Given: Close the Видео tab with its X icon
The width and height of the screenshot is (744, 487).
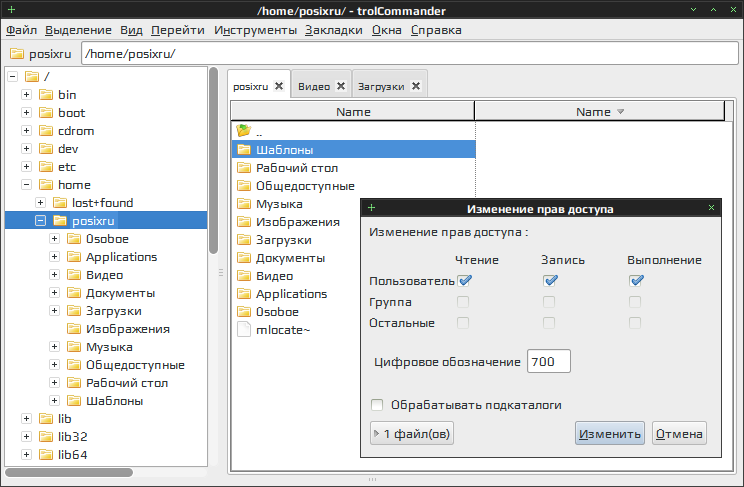Looking at the screenshot, I should [x=341, y=86].
